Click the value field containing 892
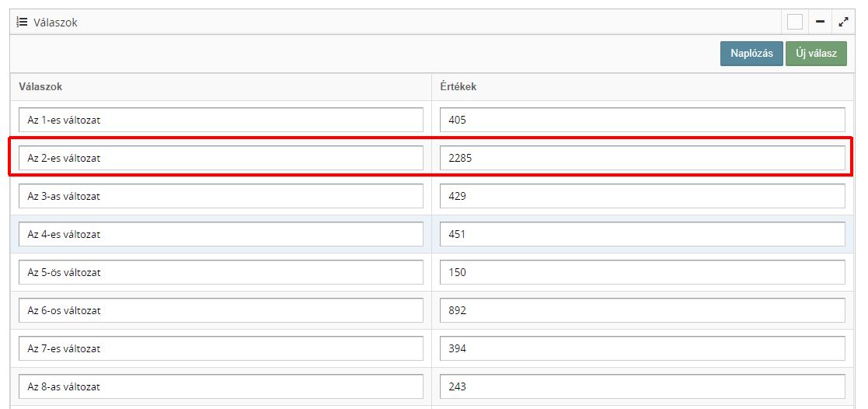 (x=642, y=311)
